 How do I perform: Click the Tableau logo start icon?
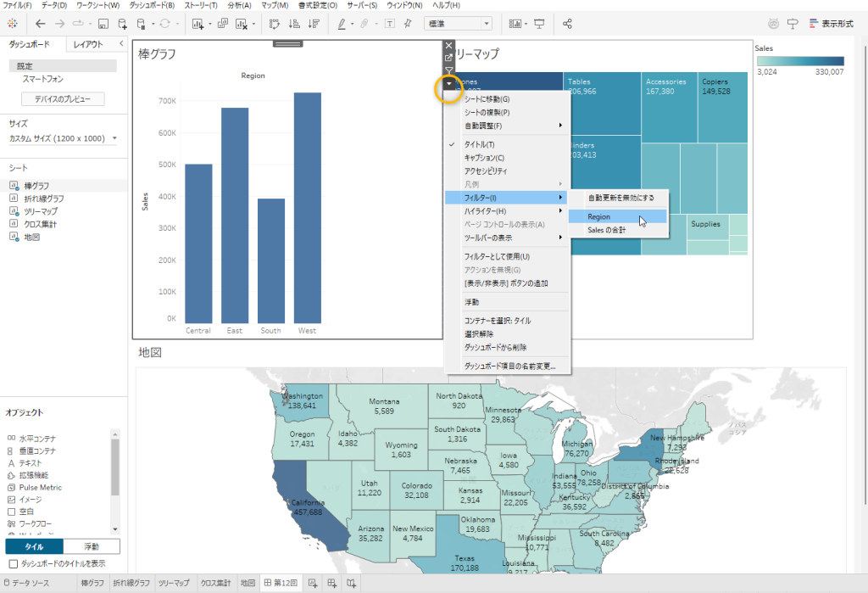(13, 24)
